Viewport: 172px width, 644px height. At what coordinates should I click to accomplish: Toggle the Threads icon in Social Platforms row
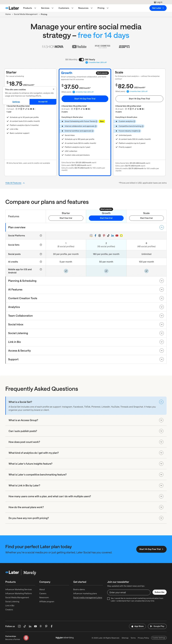point(99,235)
